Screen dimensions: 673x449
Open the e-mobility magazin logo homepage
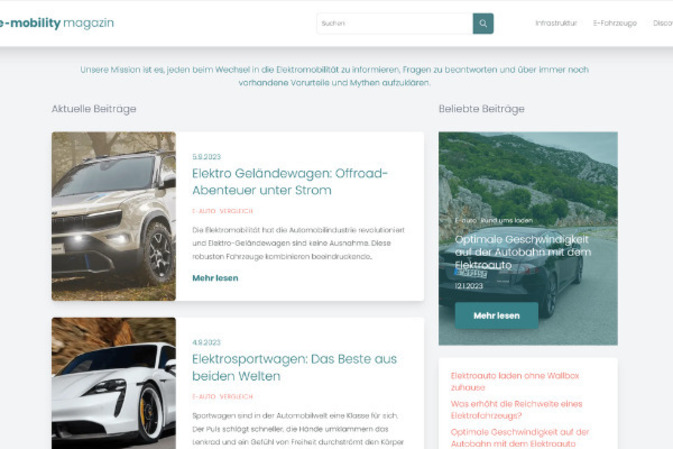click(x=57, y=23)
